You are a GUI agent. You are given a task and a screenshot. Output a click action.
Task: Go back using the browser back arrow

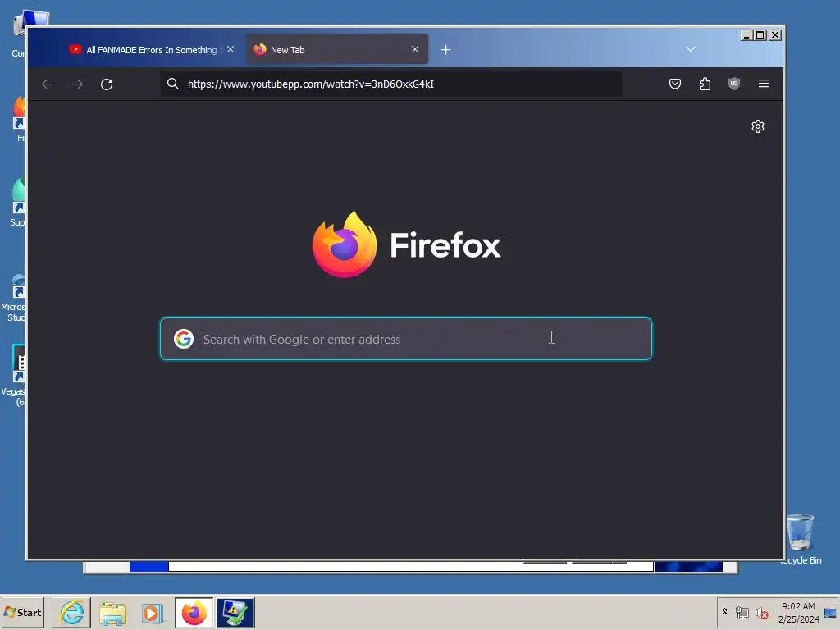pos(48,84)
